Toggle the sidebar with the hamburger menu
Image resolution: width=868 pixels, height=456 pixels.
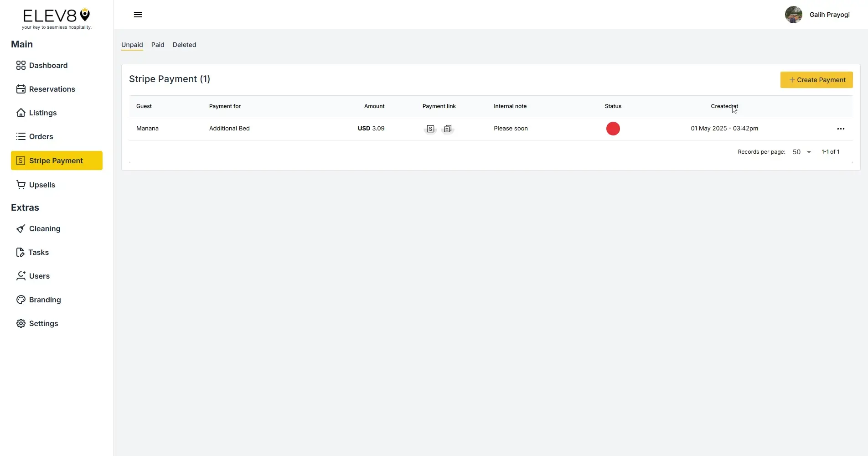138,15
